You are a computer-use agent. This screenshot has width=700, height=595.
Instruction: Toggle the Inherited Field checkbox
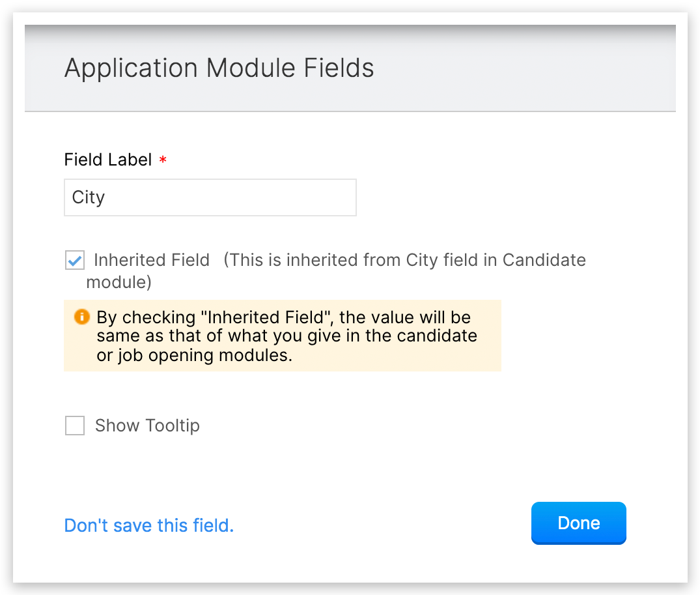(75, 261)
